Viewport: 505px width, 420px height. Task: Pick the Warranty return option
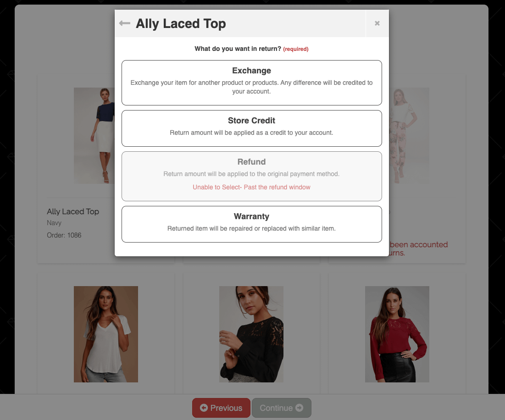coord(251,224)
